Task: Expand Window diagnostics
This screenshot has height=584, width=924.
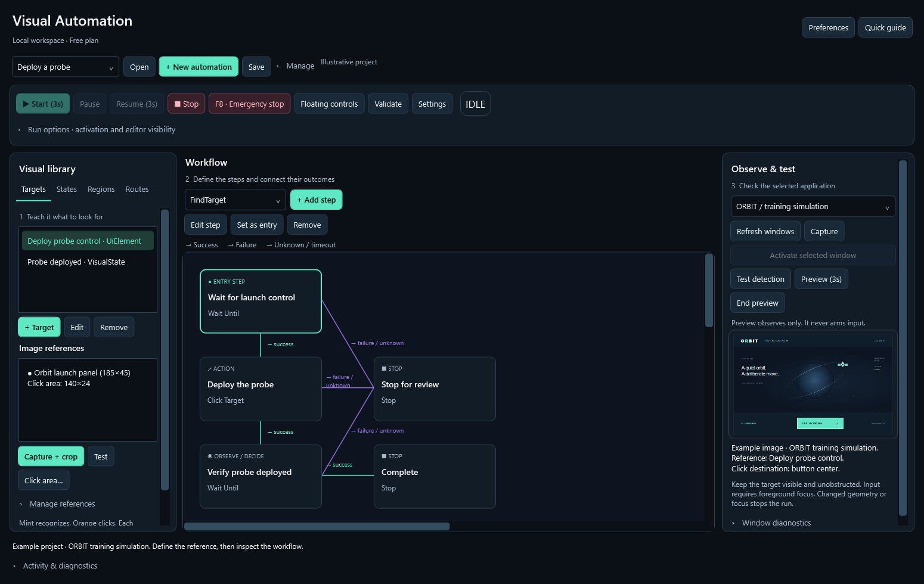Action: coord(771,523)
